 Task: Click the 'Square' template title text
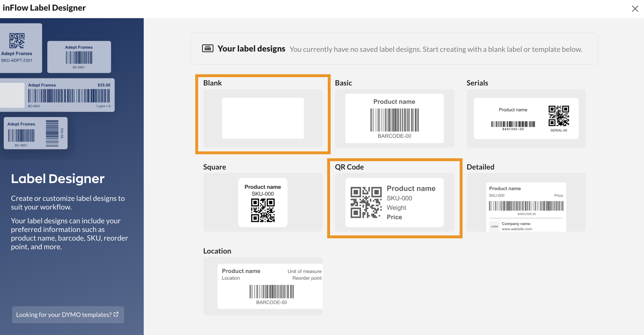pos(215,167)
